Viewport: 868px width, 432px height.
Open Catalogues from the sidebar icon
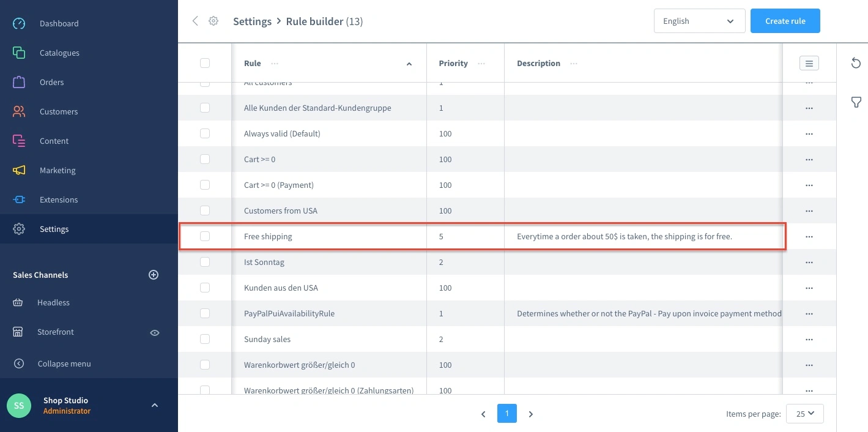point(19,53)
